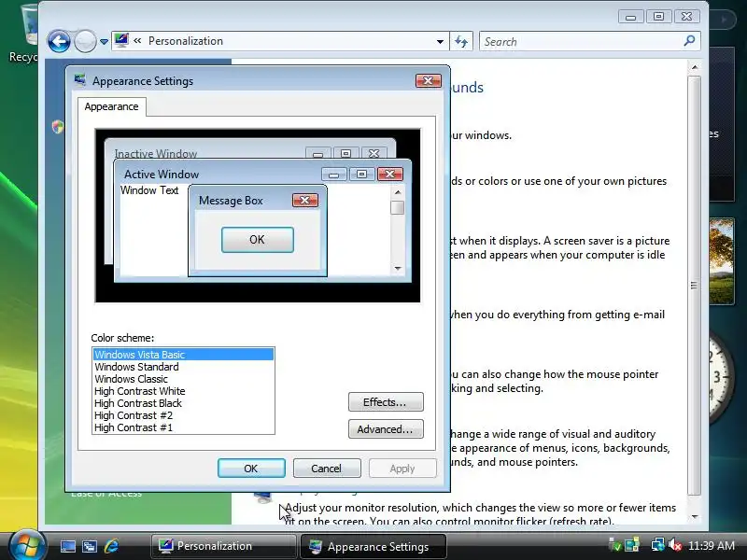The width and height of the screenshot is (747, 560).
Task: Close the Appearance Settings dialog
Action: coord(428,81)
